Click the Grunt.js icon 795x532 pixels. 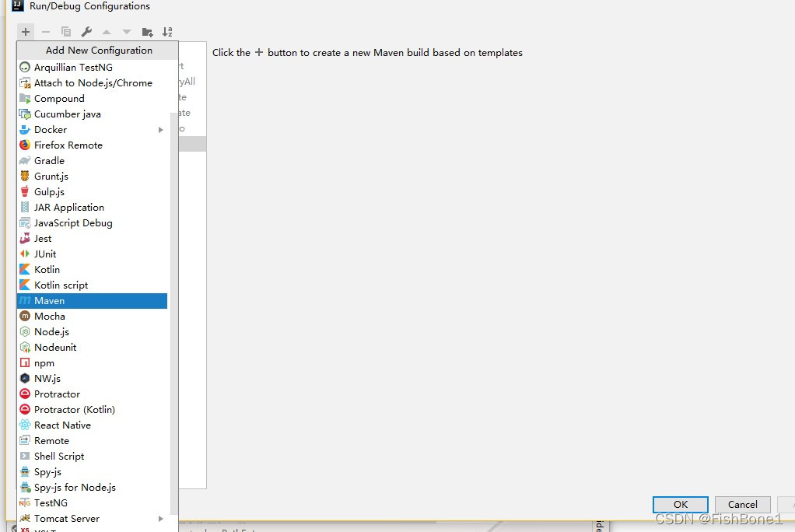pyautogui.click(x=25, y=177)
